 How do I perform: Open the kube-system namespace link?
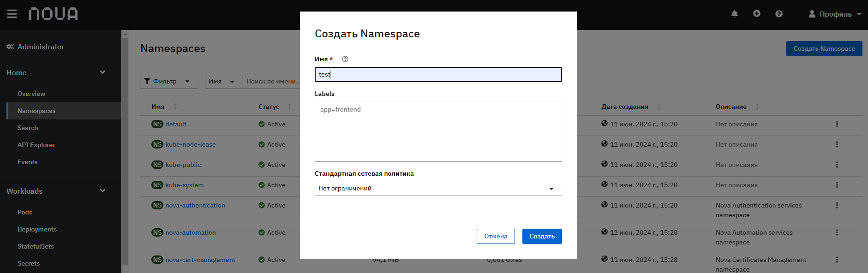[x=185, y=185]
